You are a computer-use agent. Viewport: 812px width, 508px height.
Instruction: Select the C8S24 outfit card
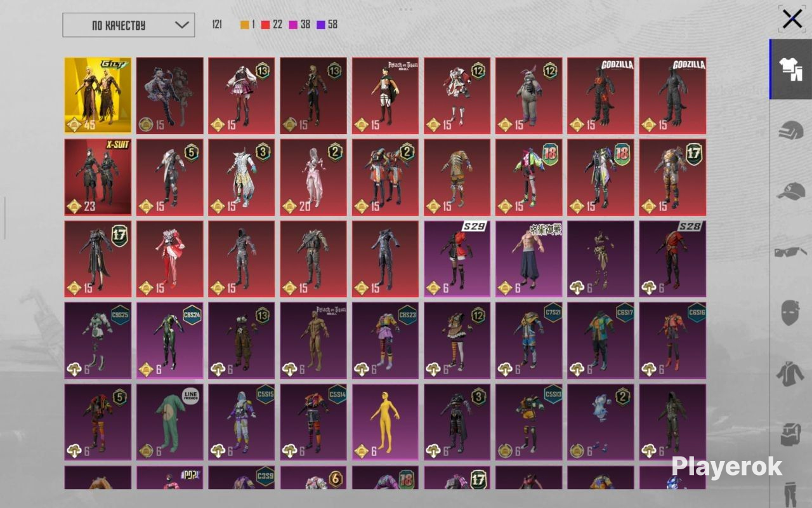click(x=170, y=340)
